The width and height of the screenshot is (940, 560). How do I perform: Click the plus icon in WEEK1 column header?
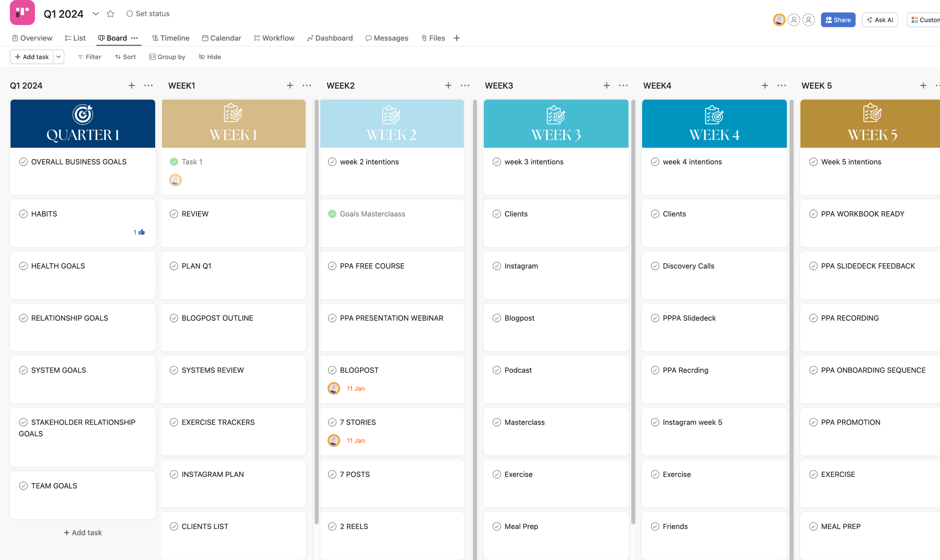(x=290, y=86)
